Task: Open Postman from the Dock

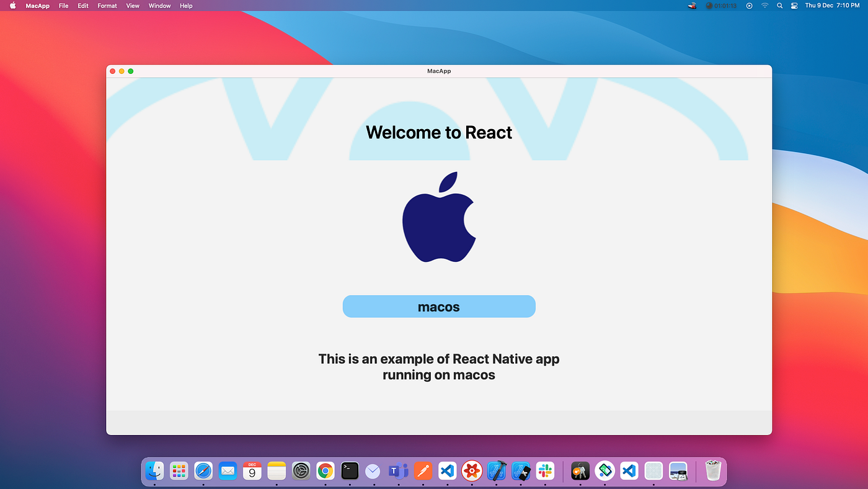Action: click(422, 470)
